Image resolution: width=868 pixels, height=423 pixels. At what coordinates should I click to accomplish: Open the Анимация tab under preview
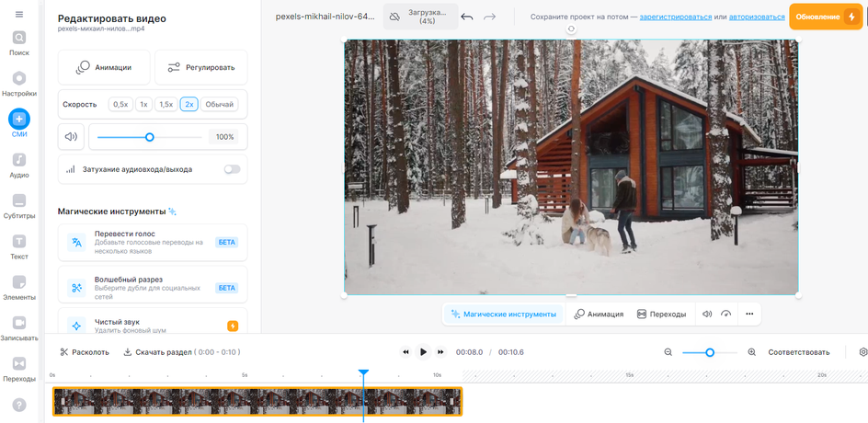click(x=599, y=314)
